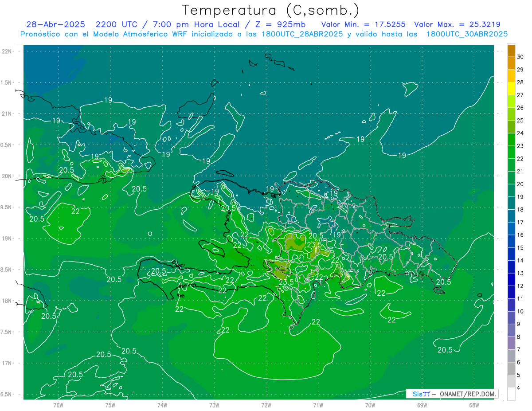Click the '19N' latitude label
The image size is (532, 411).
7,239
